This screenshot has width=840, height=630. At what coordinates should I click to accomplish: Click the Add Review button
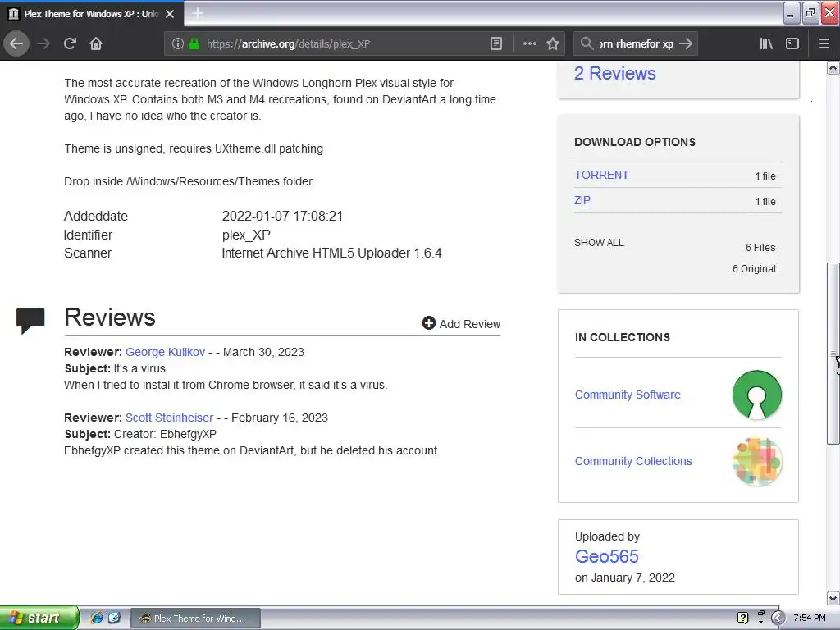click(x=461, y=323)
